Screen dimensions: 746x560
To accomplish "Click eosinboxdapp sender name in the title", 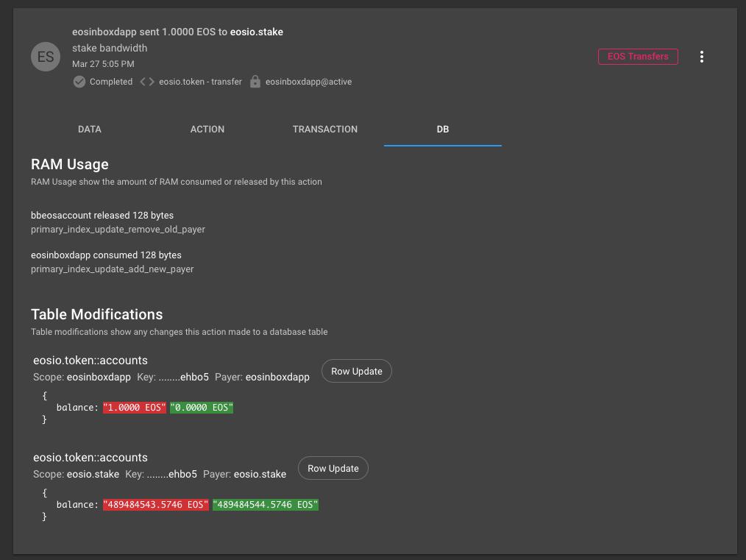I will [104, 32].
